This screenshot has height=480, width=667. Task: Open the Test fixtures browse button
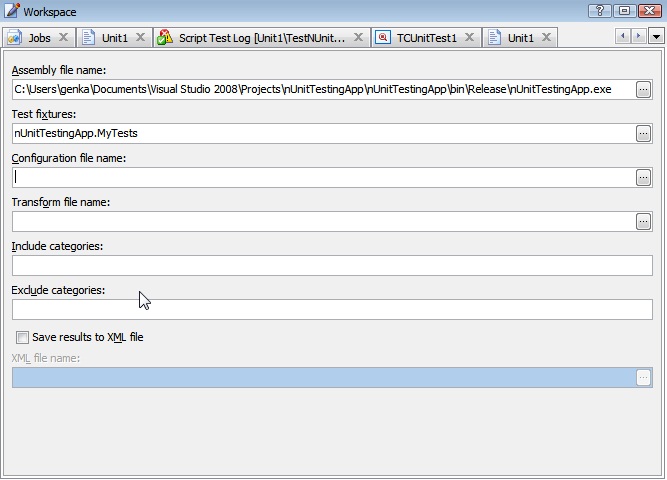pyautogui.click(x=643, y=133)
